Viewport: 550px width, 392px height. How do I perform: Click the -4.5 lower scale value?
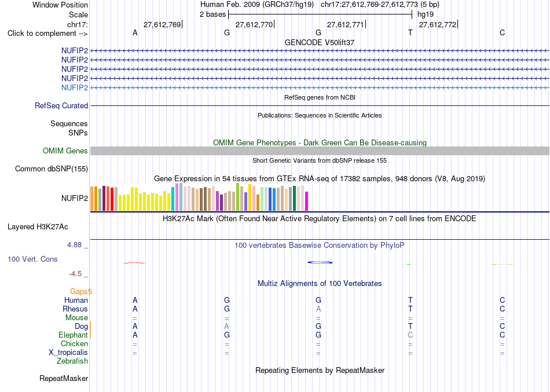(x=75, y=274)
